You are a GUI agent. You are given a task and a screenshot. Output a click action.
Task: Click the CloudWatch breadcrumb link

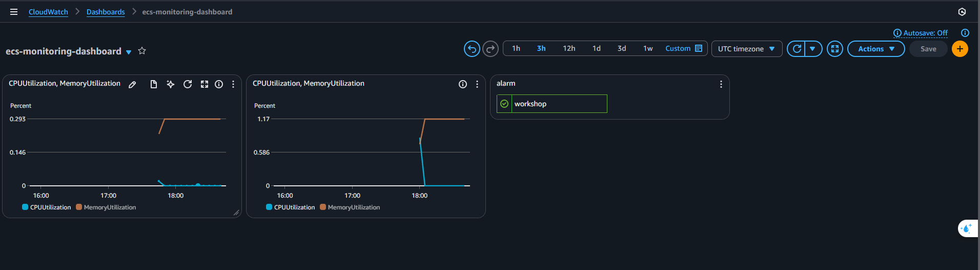48,12
